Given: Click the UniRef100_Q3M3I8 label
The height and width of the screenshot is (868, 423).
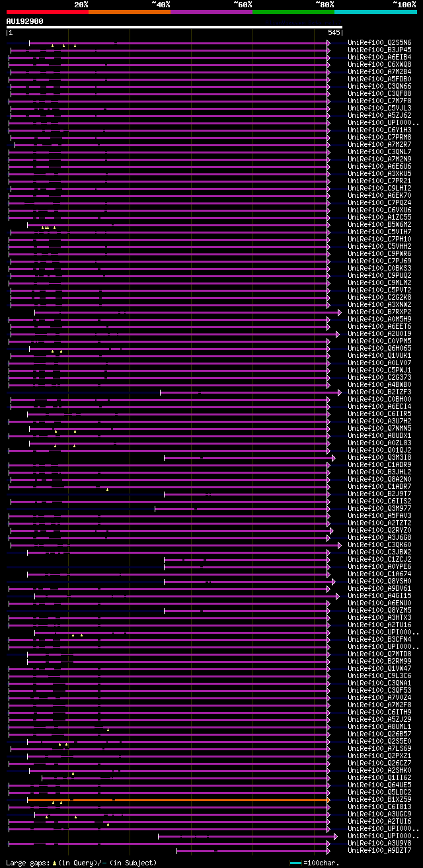Looking at the screenshot, I should point(379,458).
